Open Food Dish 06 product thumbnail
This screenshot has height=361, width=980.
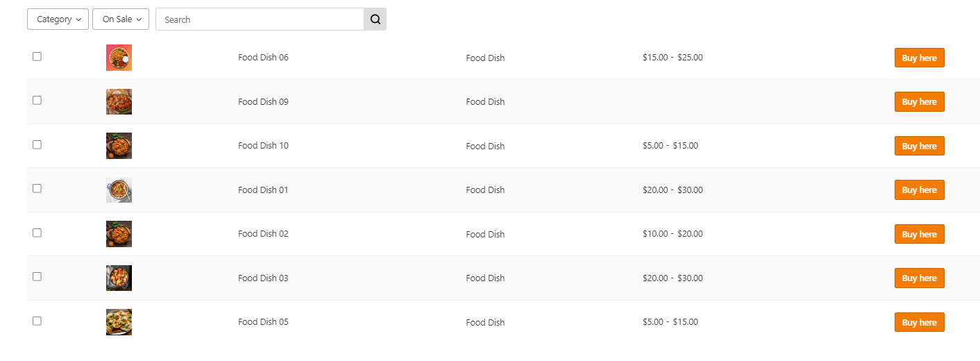click(119, 58)
